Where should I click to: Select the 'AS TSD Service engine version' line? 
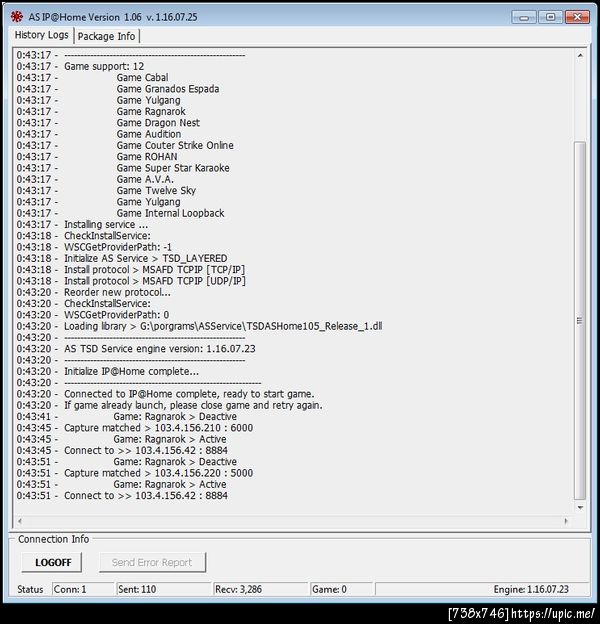(x=136, y=349)
